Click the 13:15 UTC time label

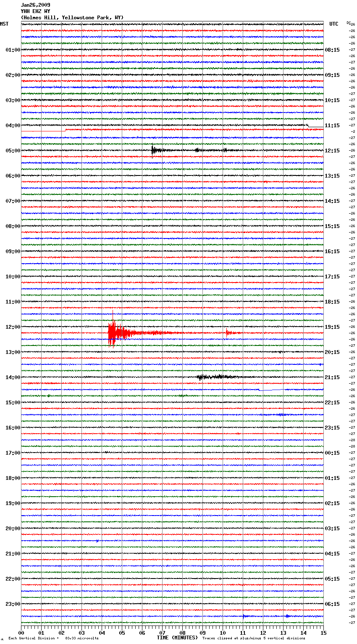click(332, 176)
